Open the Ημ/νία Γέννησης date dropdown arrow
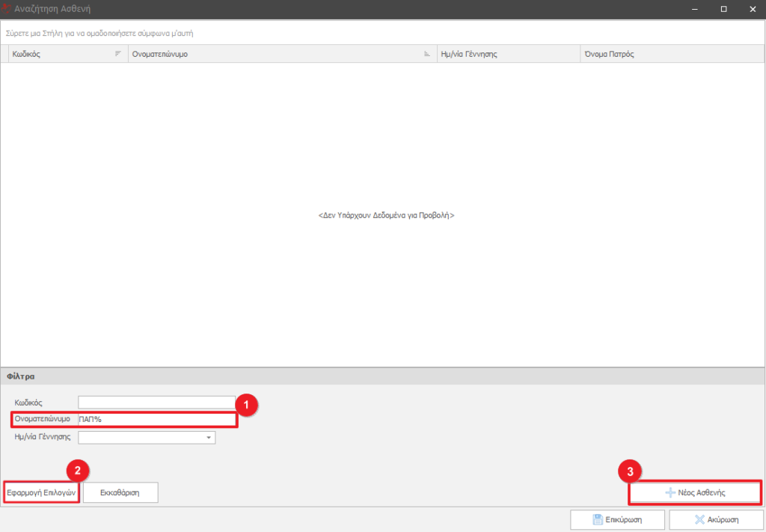Viewport: 766px width, 532px height. coord(208,438)
